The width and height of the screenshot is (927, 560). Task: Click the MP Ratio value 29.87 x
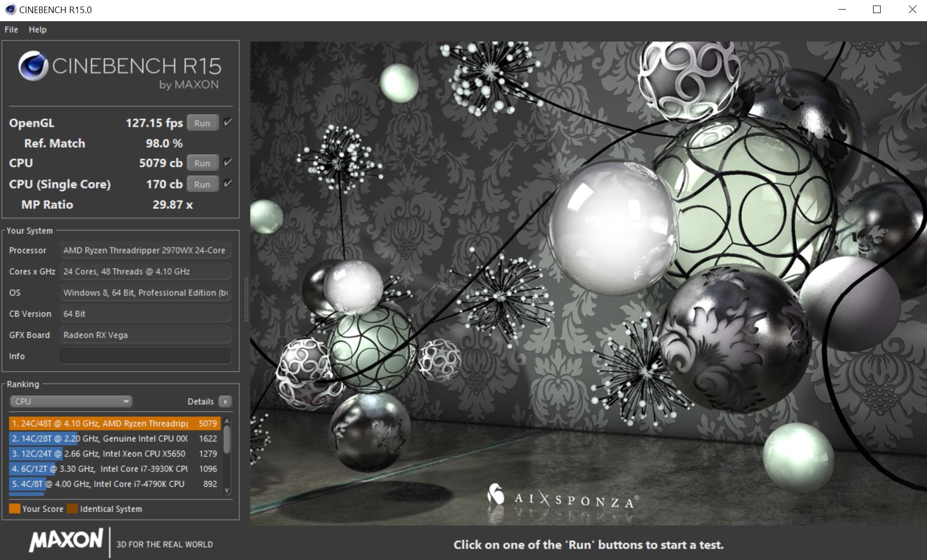pos(173,205)
